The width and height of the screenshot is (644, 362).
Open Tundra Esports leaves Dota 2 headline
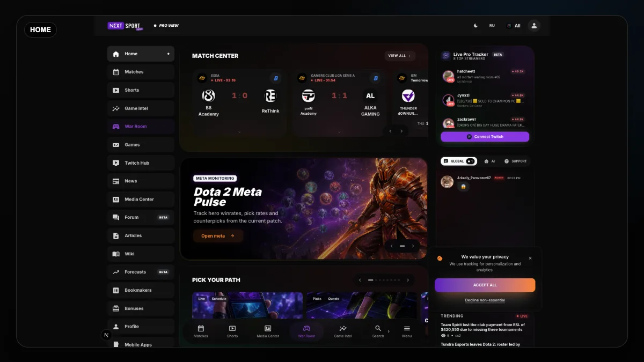pyautogui.click(x=481, y=344)
